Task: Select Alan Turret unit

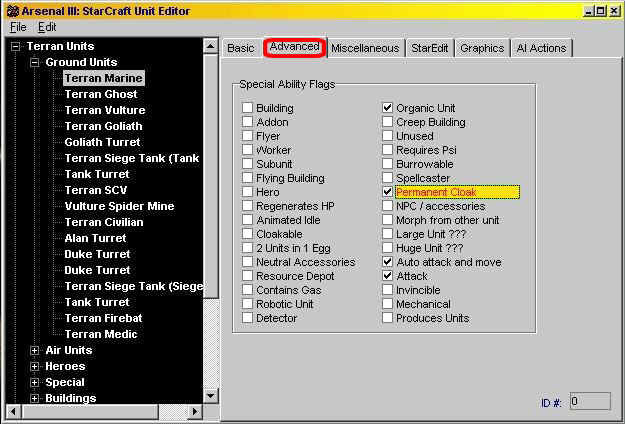Action: tap(95, 238)
